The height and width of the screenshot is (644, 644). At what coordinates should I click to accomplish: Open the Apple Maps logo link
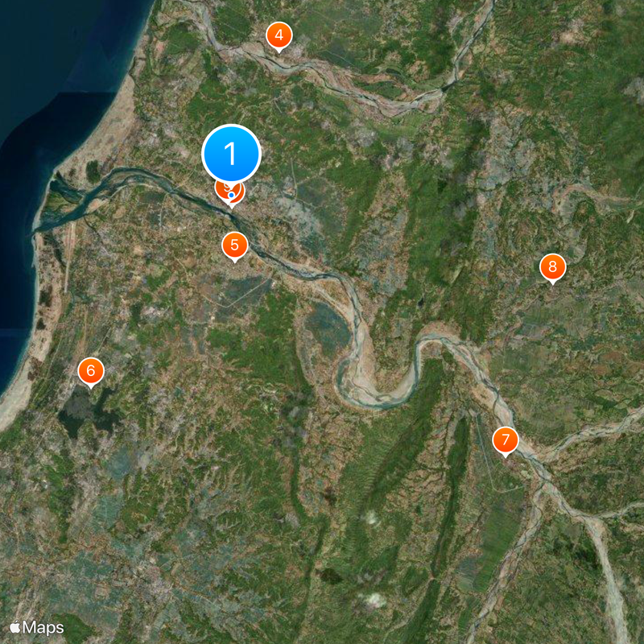[37, 628]
